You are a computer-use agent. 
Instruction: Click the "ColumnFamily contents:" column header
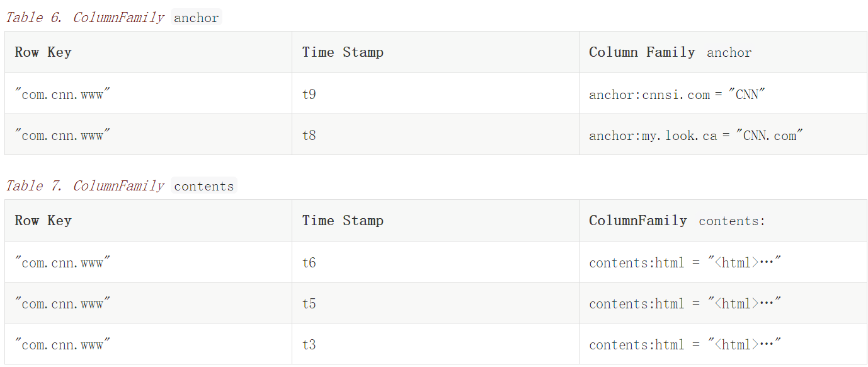point(677,221)
